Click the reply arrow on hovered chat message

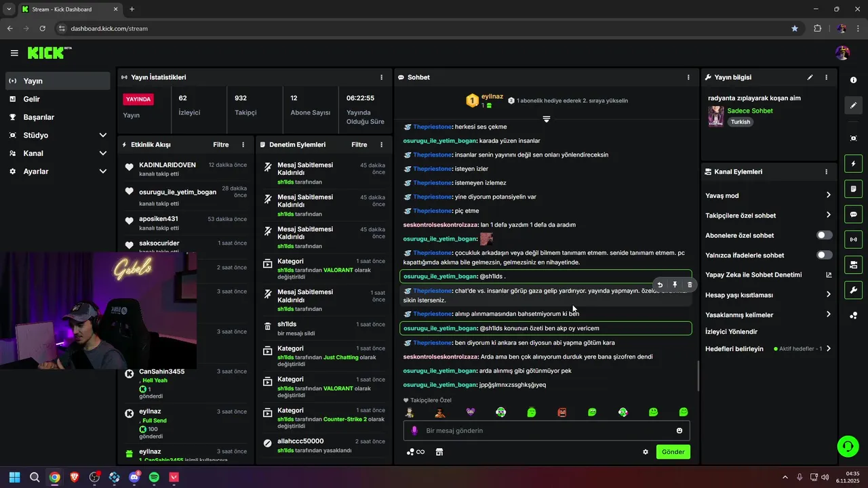[660, 285]
